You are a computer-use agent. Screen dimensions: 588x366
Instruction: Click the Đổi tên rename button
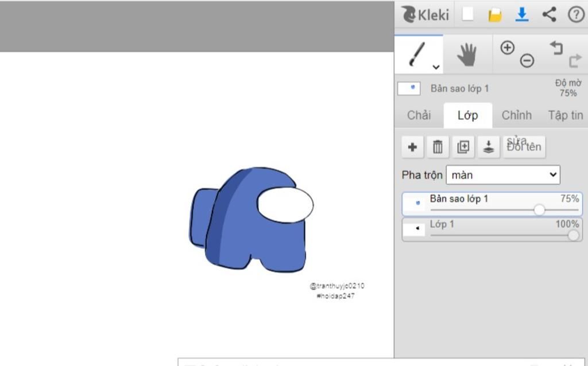(524, 147)
